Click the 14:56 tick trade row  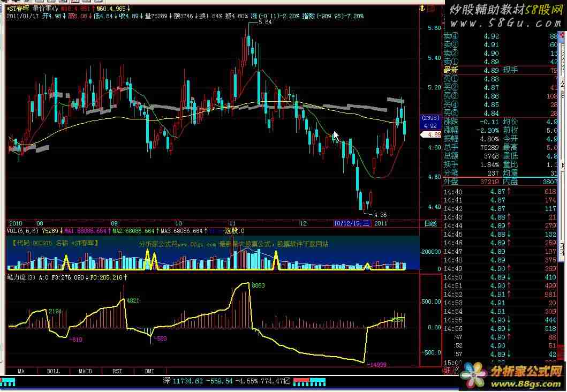pos(501,329)
